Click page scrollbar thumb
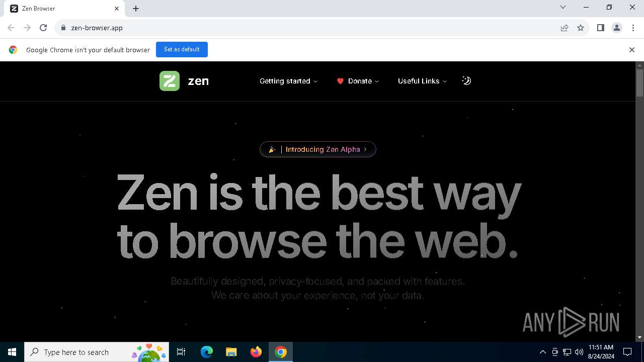Image resolution: width=644 pixels, height=362 pixels. pyautogui.click(x=640, y=82)
